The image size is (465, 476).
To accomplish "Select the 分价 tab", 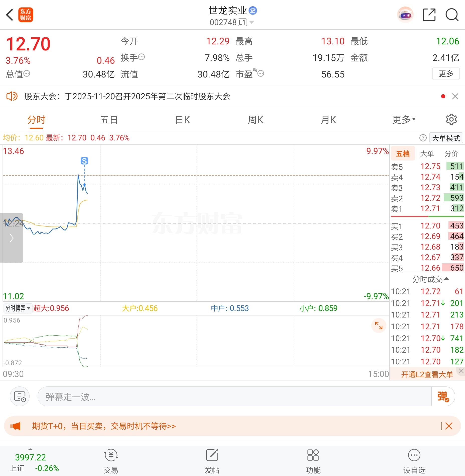I will coord(451,153).
